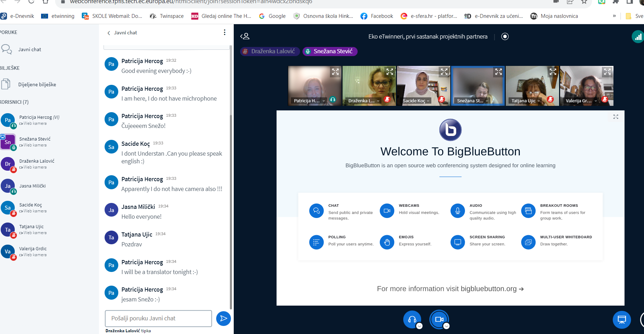The image size is (644, 334).
Task: Open webcam options dropdown arrow
Action: click(x=446, y=326)
